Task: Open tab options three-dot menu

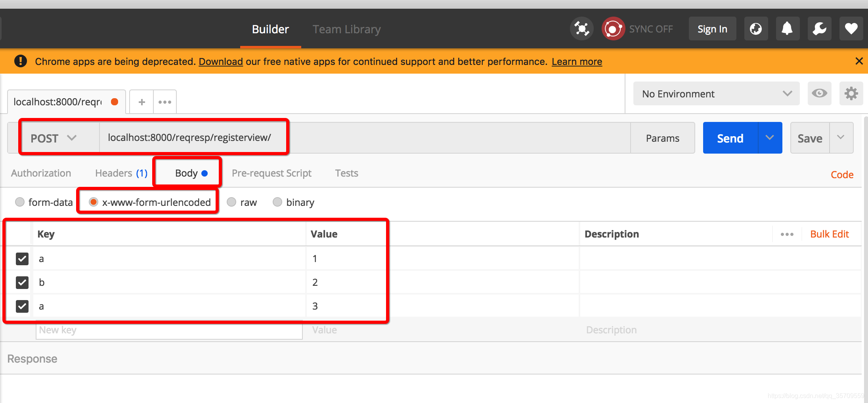Action: 165,102
